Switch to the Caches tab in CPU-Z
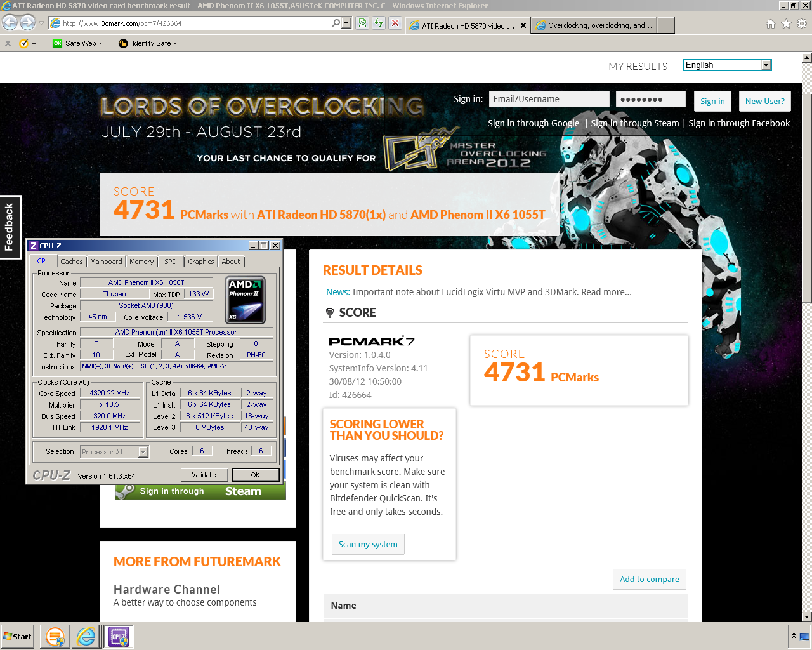Screen dimensions: 812x650 point(72,262)
